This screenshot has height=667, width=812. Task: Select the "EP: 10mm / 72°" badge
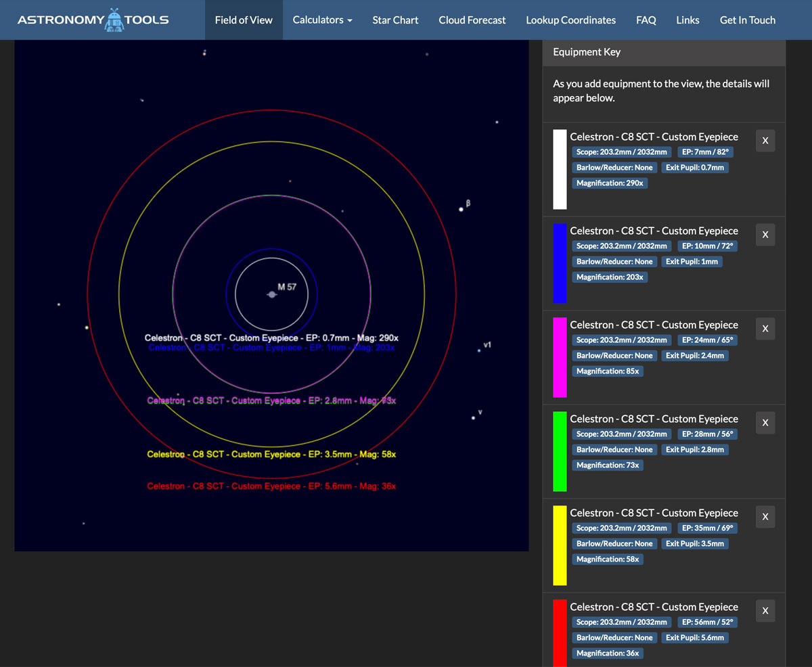[x=708, y=246]
